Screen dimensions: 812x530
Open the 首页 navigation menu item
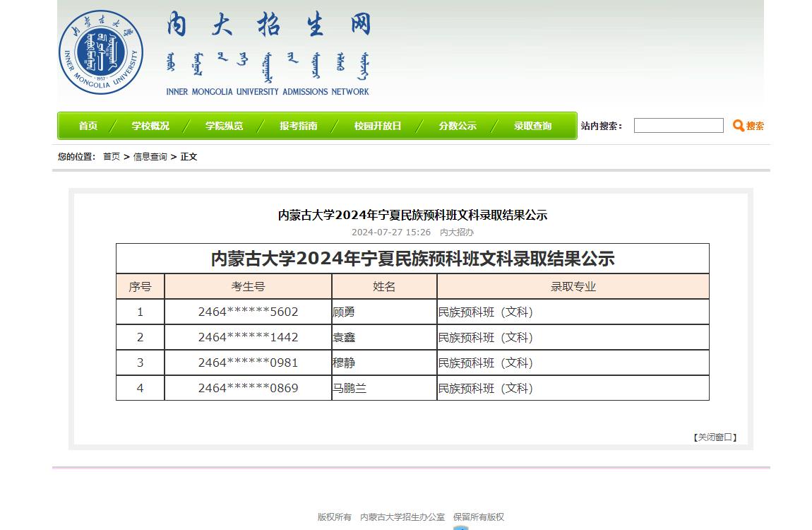[88, 126]
